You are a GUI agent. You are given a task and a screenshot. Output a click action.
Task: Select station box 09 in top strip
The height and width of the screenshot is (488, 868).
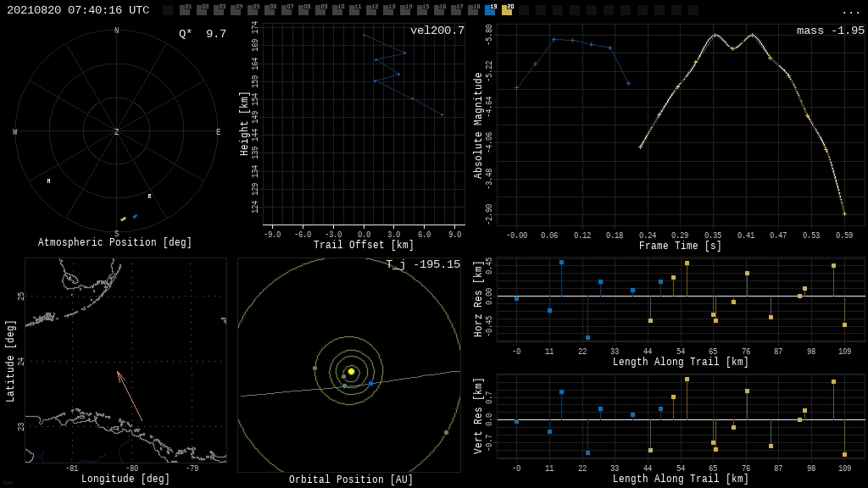pyautogui.click(x=320, y=9)
